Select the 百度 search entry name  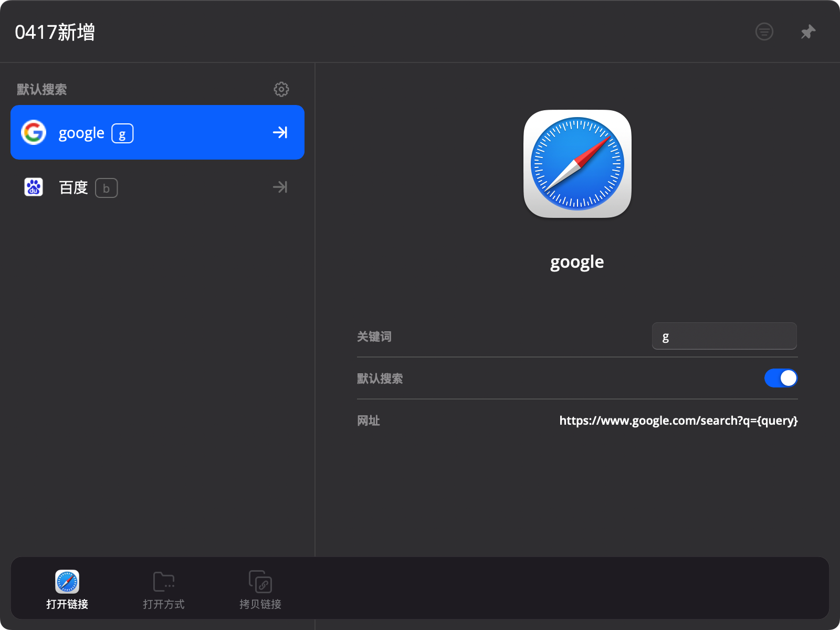pos(73,187)
